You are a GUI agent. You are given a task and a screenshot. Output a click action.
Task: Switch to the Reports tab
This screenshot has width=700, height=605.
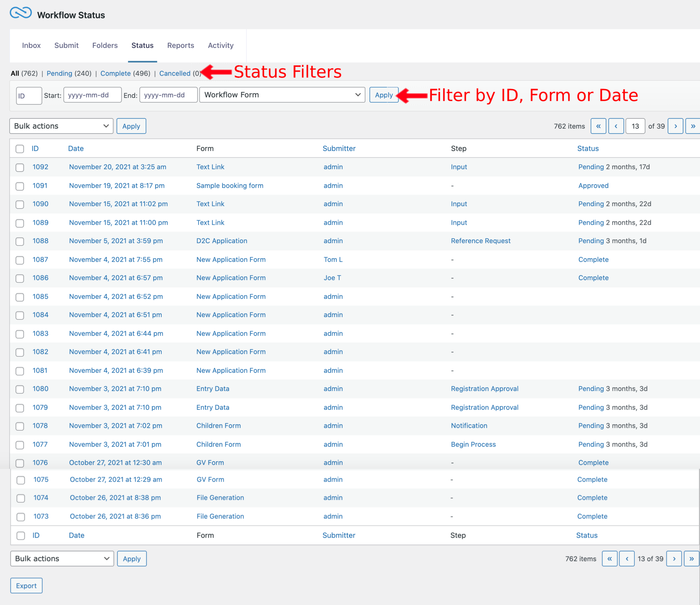(180, 45)
